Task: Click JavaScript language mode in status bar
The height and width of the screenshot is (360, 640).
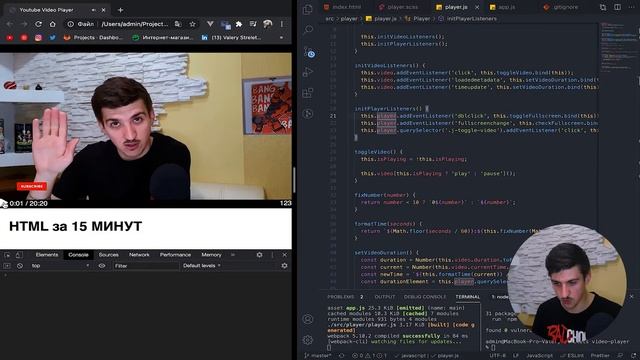Action: pyautogui.click(x=539, y=356)
